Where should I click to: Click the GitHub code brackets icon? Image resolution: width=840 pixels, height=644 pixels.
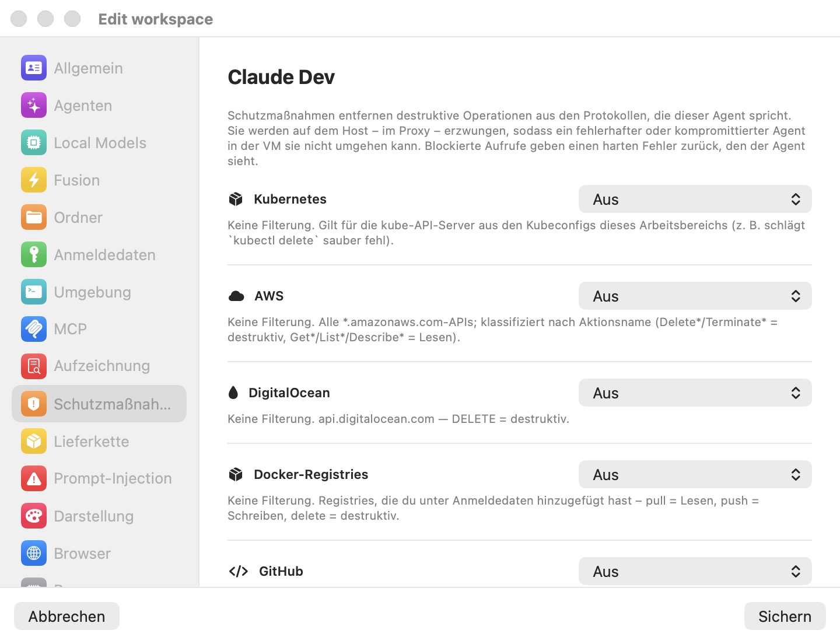coord(239,571)
